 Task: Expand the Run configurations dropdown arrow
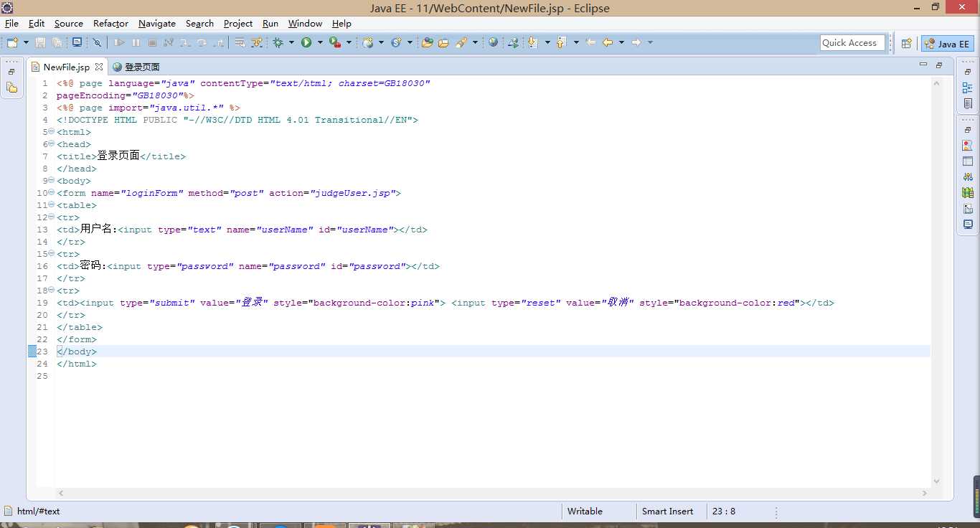pos(320,43)
